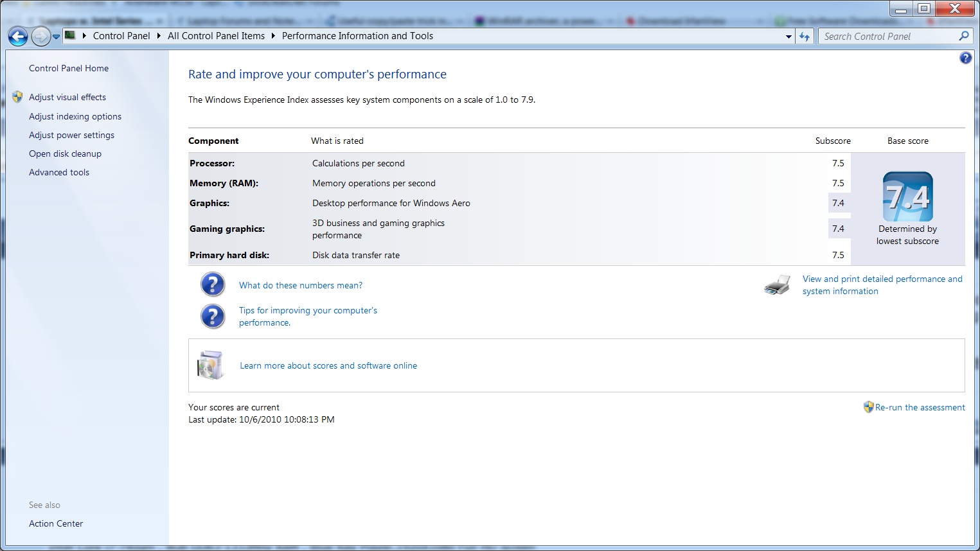Maximize the Control Panel window

click(924, 8)
